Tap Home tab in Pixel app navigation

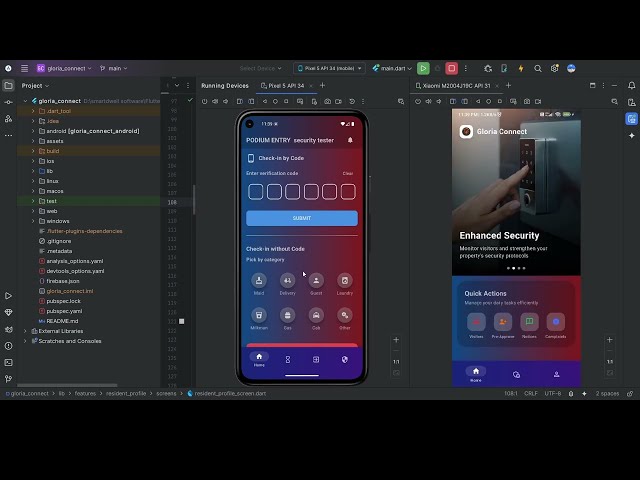[259, 360]
